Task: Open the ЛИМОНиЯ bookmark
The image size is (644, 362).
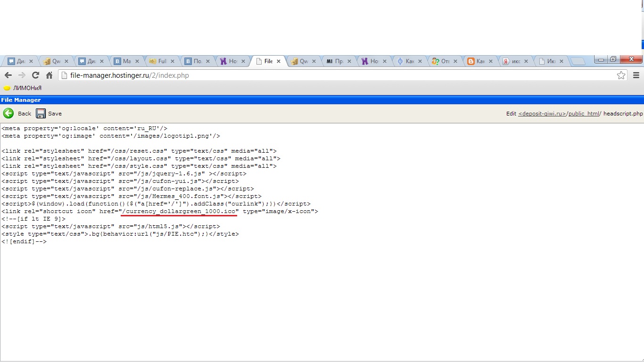Action: [23, 88]
